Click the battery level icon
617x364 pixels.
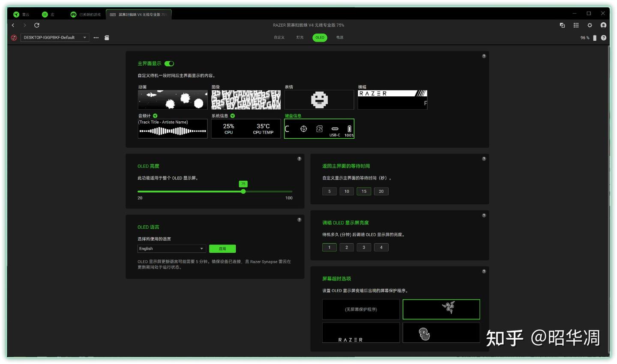[x=594, y=38]
